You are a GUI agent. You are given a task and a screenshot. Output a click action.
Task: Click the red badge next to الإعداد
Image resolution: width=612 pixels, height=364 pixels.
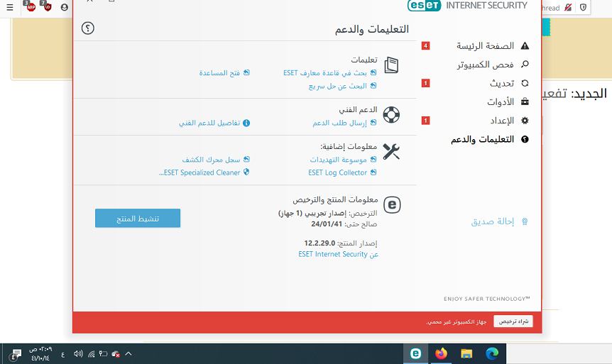point(425,121)
